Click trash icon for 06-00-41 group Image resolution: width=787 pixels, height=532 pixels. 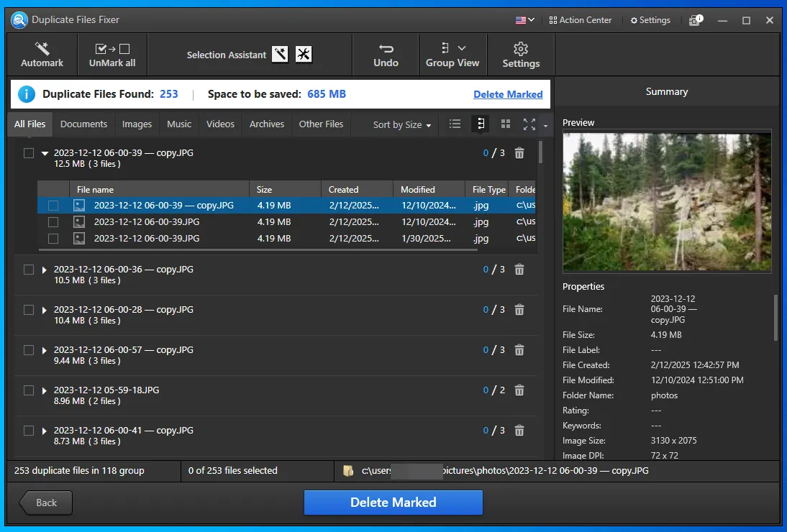[519, 430]
